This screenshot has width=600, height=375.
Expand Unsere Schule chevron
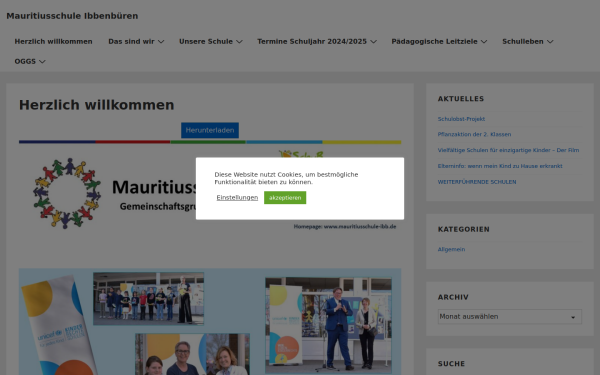[x=240, y=41]
